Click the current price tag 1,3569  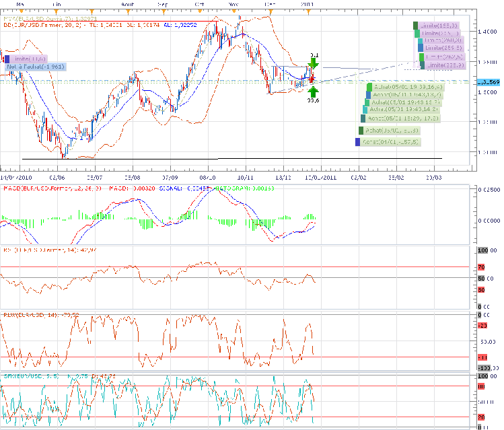click(488, 82)
